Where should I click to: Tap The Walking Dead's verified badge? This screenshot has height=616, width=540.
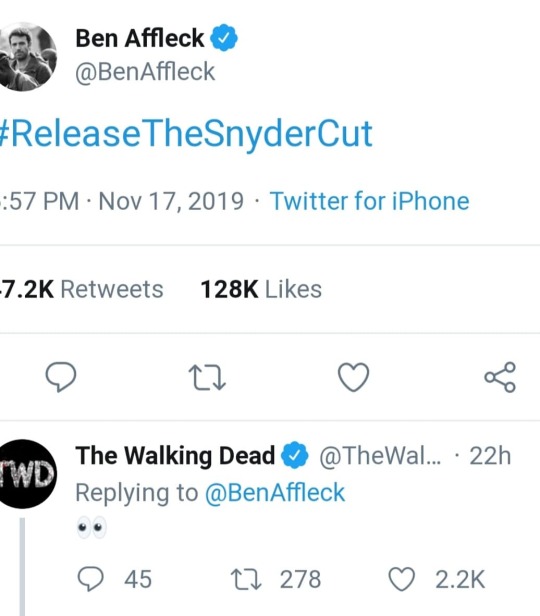pos(295,455)
